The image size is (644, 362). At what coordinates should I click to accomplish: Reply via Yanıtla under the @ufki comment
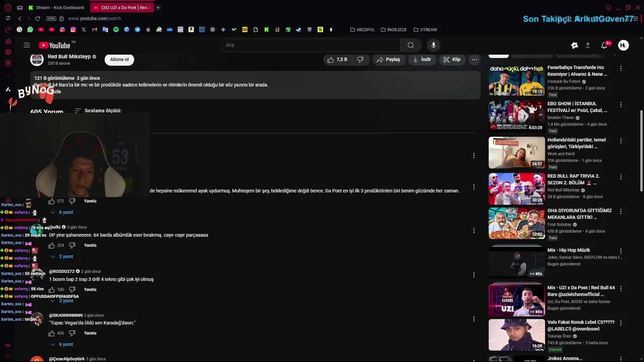(x=90, y=245)
